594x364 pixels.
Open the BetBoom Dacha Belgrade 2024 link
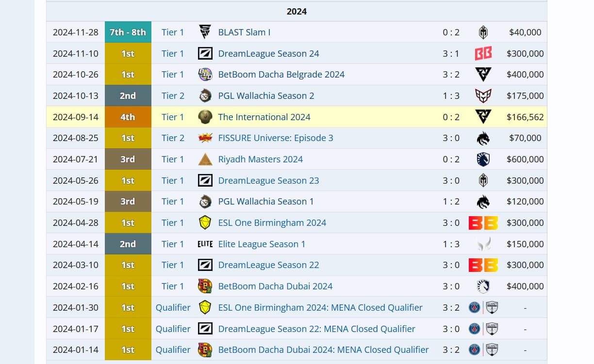pyautogui.click(x=281, y=75)
